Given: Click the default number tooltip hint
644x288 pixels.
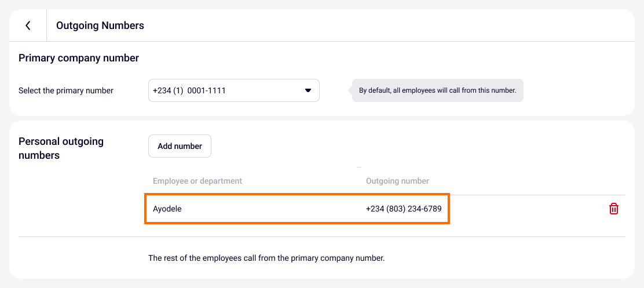Looking at the screenshot, I should click(437, 90).
